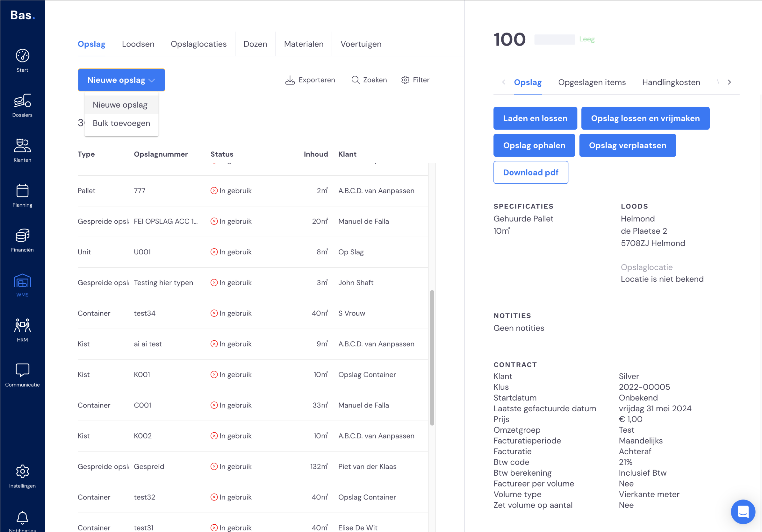Viewport: 762px width, 532px height.
Task: Click Opslag lossen en vrijmaken button
Action: [x=645, y=118]
